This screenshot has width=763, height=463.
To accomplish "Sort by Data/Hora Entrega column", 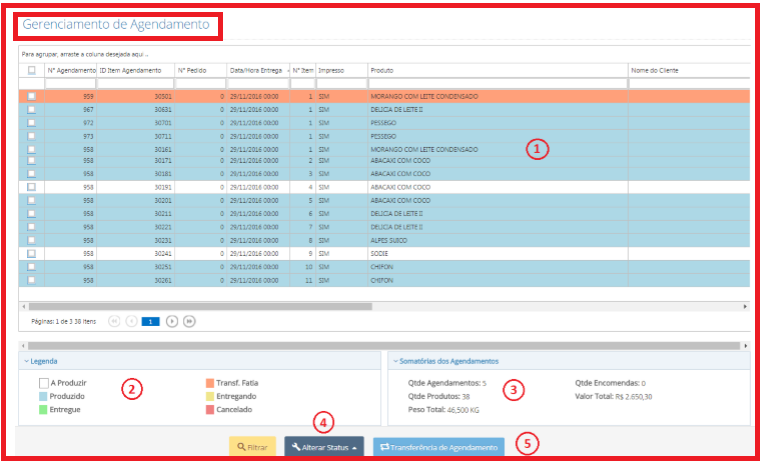I will [256, 71].
